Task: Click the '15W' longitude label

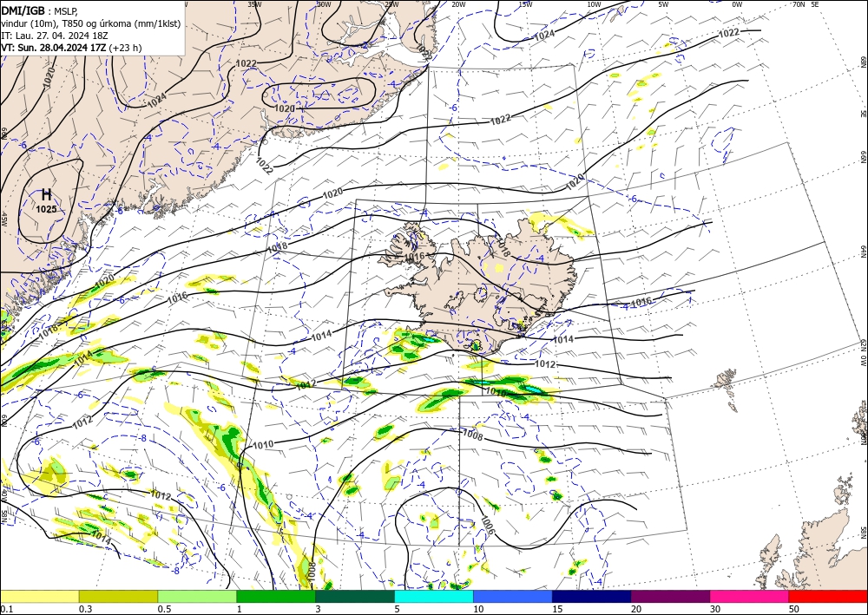Action: coord(526,4)
